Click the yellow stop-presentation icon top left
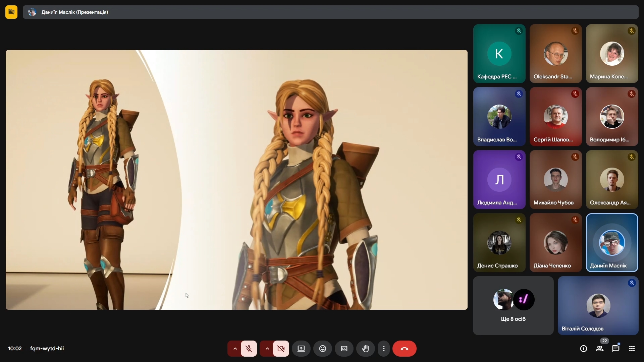The height and width of the screenshot is (362, 644). (11, 12)
